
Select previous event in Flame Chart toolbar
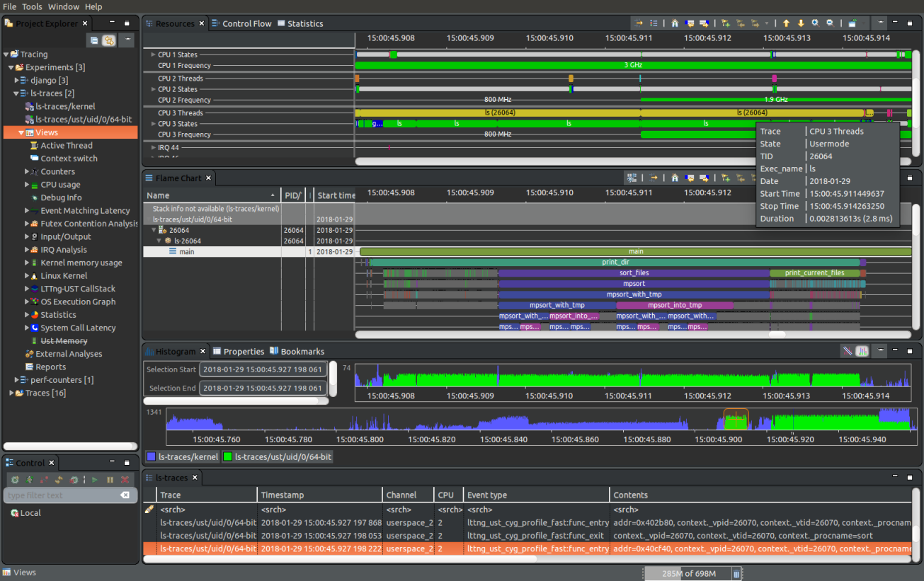coord(690,178)
